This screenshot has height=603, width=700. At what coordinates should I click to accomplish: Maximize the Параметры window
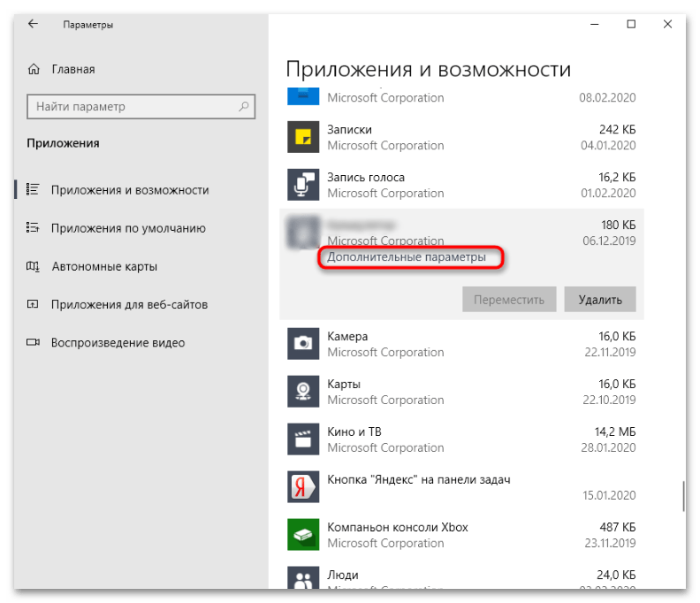[x=631, y=24]
